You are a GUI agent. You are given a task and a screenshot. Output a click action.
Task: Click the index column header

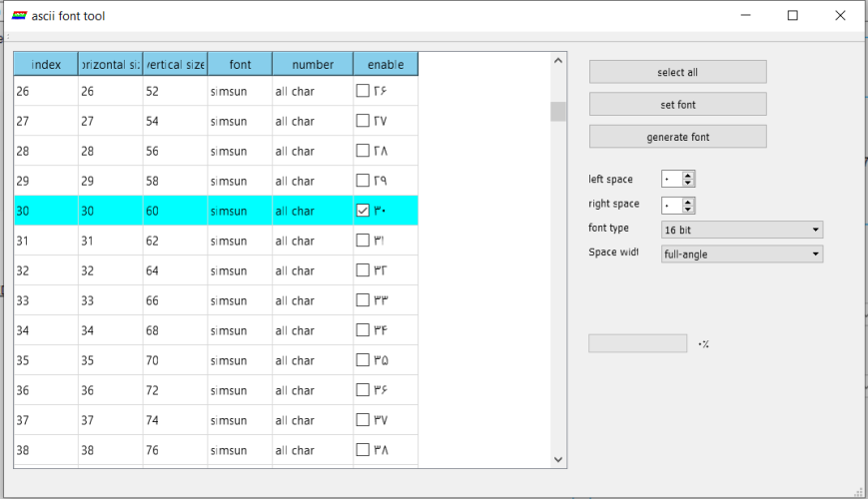46,64
